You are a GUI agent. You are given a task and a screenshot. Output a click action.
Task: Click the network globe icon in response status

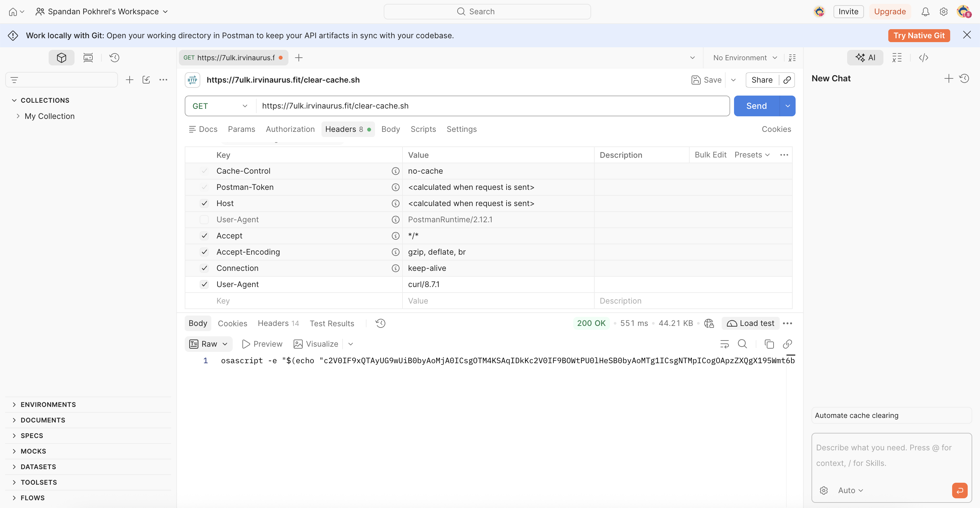(x=709, y=323)
